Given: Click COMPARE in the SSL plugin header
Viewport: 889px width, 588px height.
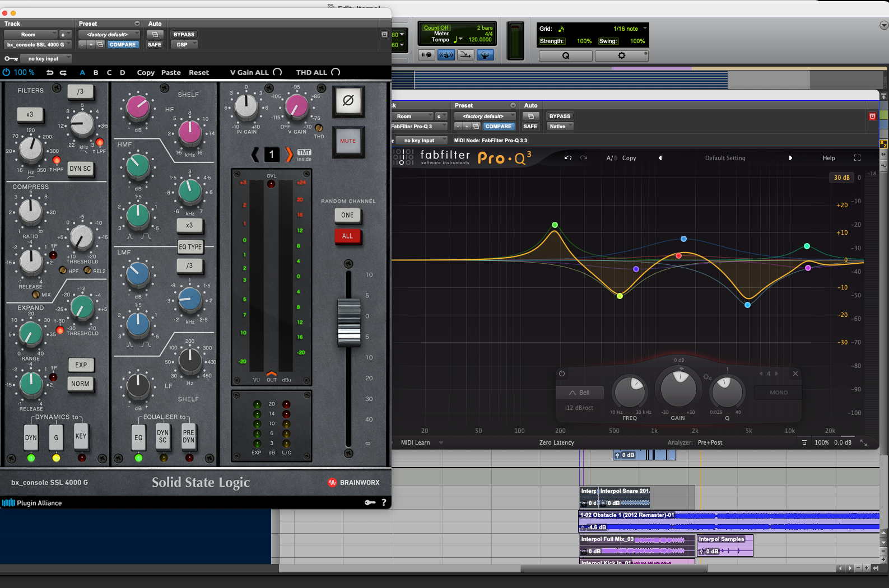Looking at the screenshot, I should click(123, 45).
